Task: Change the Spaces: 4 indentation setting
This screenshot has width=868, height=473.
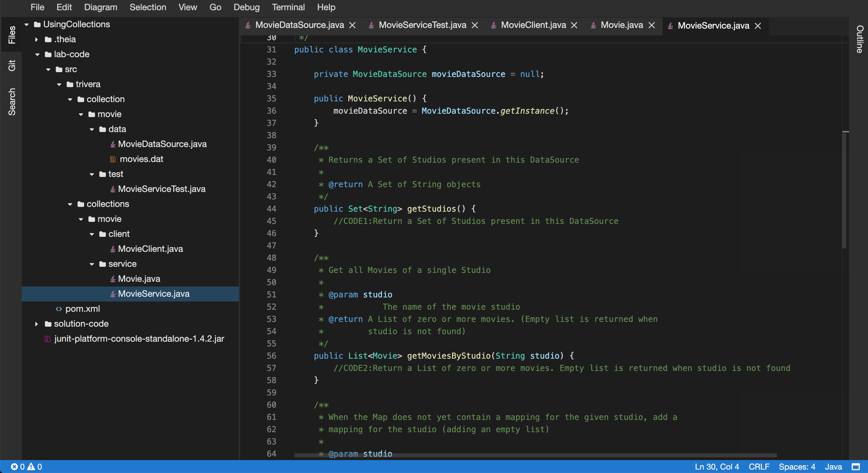Action: [x=797, y=467]
